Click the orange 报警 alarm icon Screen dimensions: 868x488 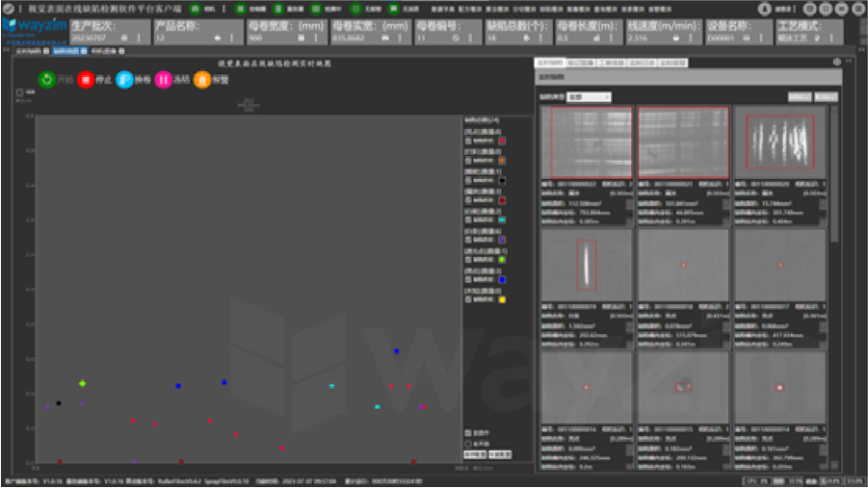202,80
